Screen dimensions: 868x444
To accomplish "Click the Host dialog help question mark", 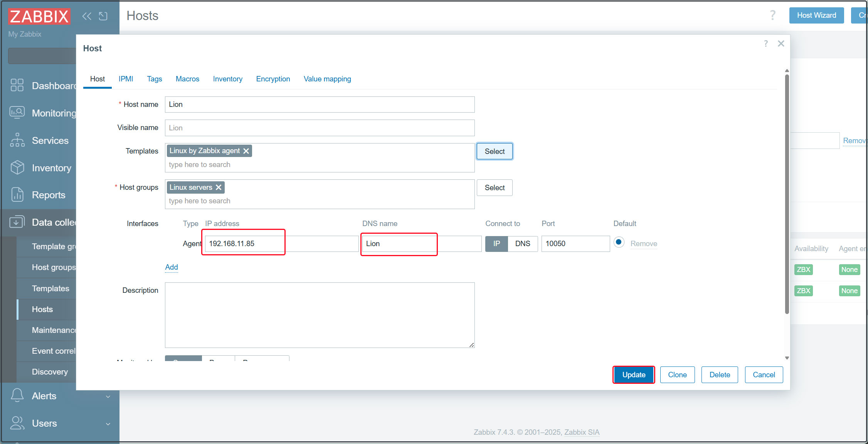I will 765,44.
